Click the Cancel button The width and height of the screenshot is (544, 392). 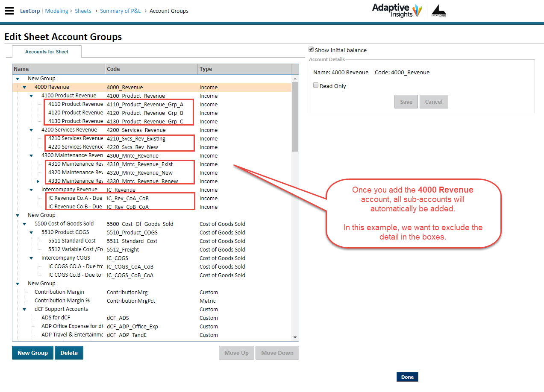[x=434, y=102]
